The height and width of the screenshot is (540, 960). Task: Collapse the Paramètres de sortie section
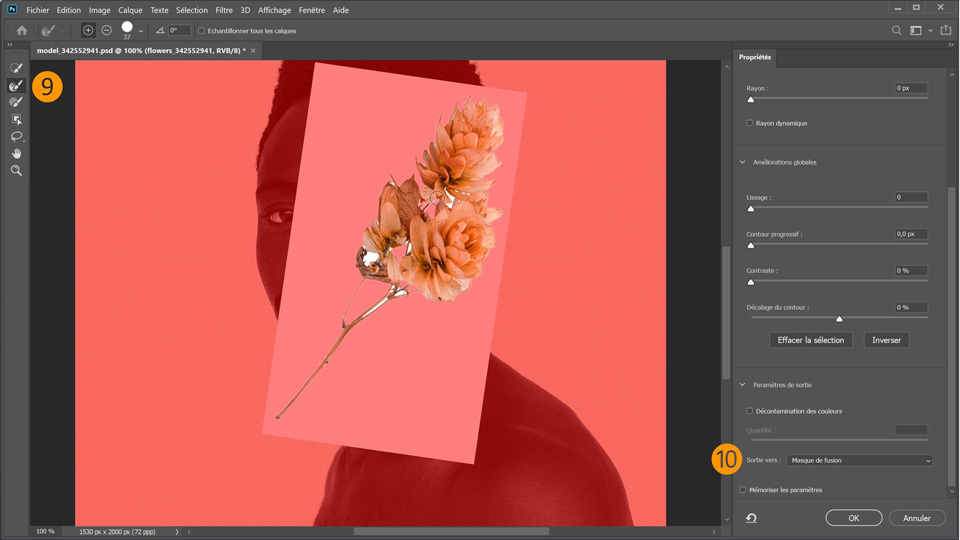[x=743, y=385]
